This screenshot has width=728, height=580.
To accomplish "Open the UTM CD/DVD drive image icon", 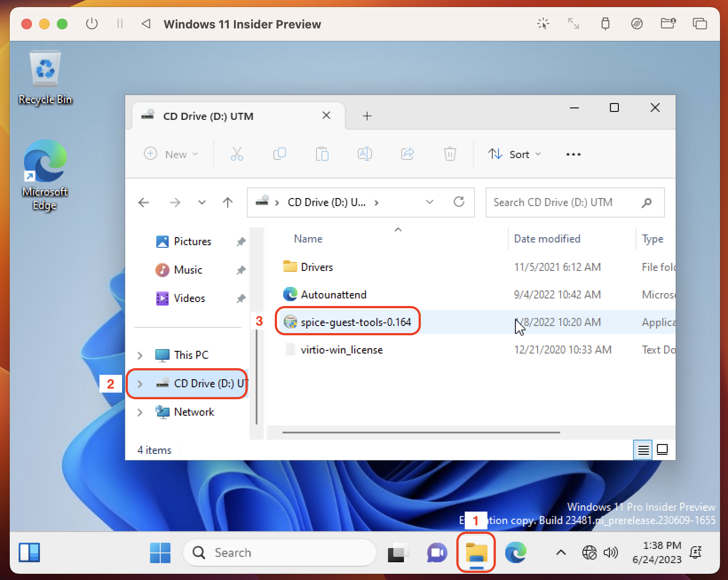I will [637, 24].
